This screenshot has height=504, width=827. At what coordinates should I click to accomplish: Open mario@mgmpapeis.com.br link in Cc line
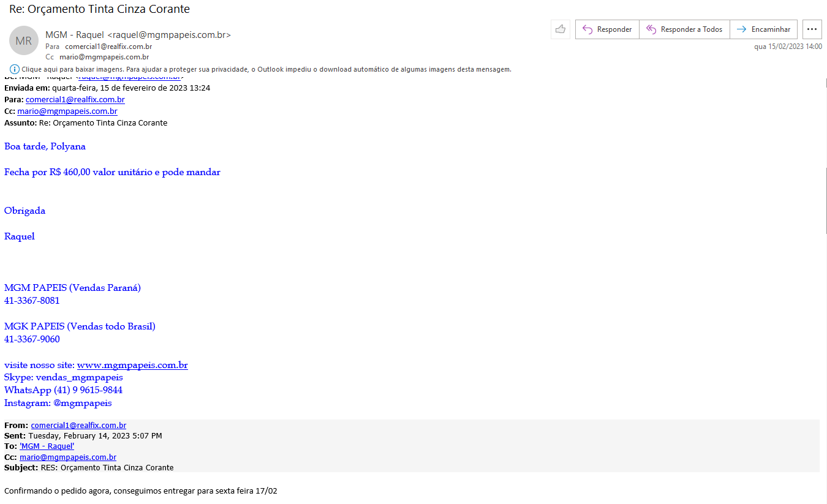click(67, 111)
